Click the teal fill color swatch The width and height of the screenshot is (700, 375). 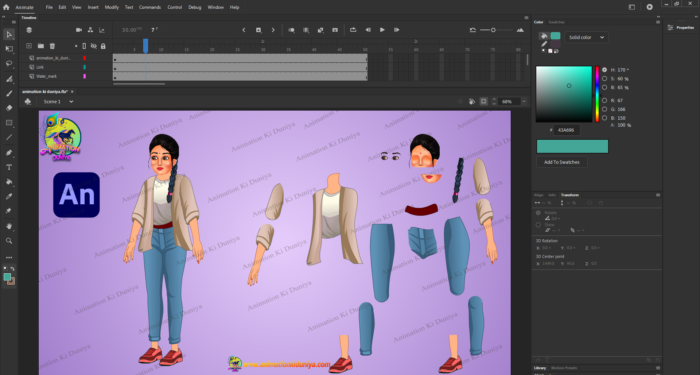[555, 36]
